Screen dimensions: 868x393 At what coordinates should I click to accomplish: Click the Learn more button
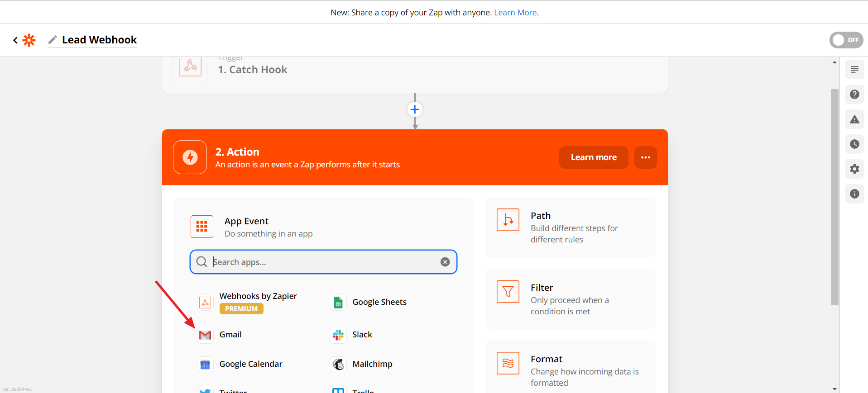594,157
